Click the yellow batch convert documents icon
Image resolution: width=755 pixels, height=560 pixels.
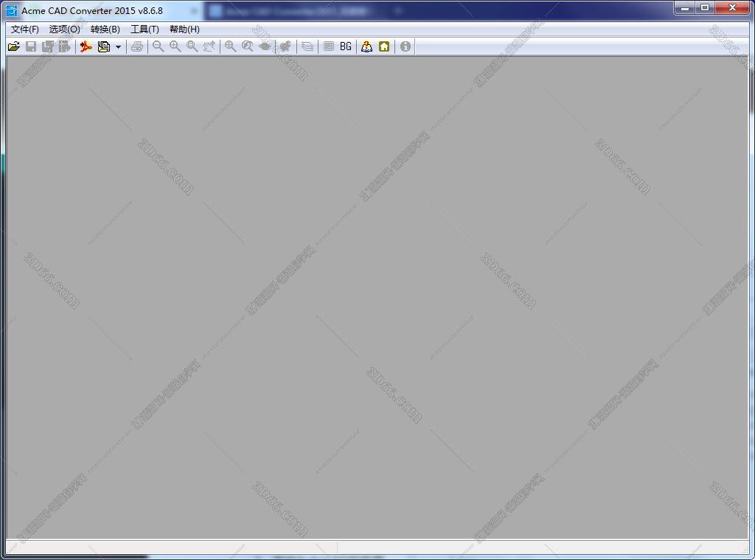pyautogui.click(x=103, y=46)
